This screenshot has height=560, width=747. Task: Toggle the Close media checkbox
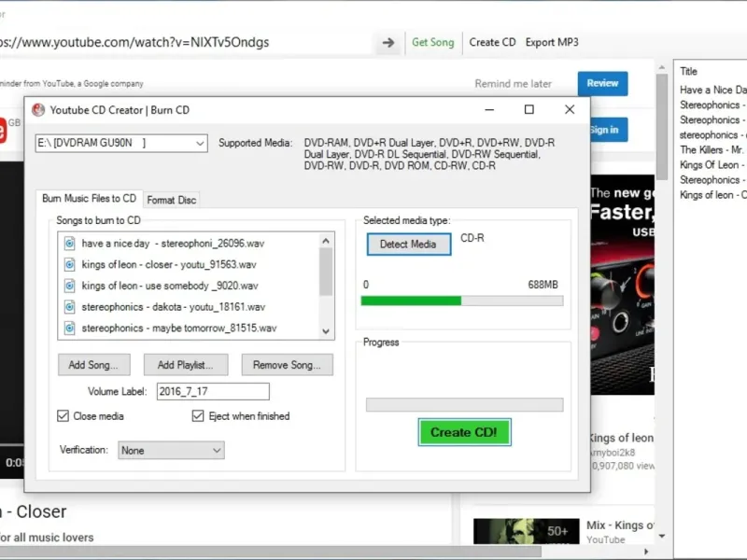63,416
